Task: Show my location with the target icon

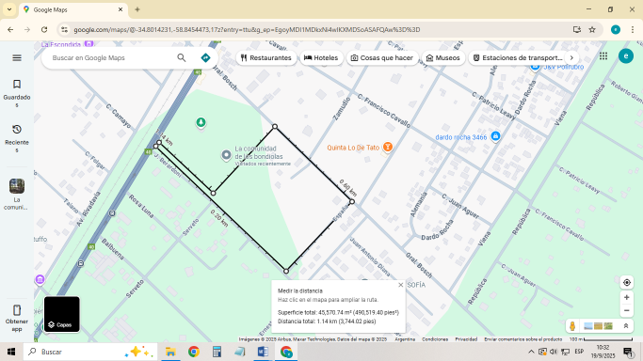Action: tap(627, 283)
